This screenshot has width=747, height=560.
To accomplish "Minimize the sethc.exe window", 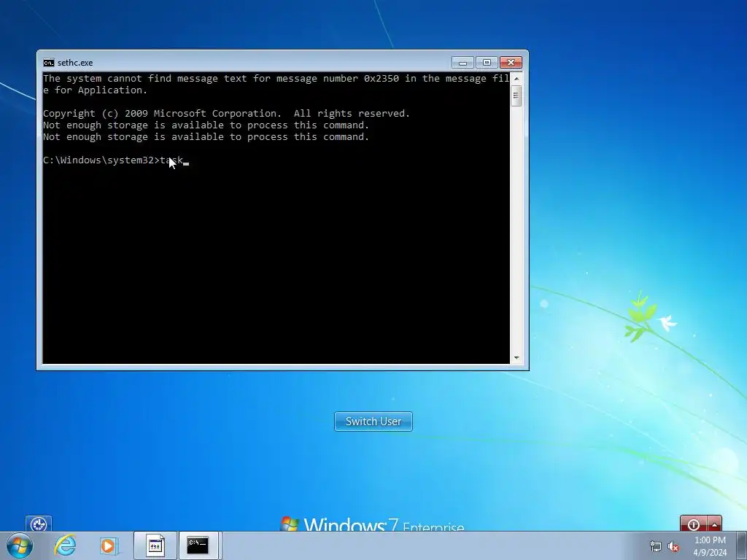I will coord(462,63).
